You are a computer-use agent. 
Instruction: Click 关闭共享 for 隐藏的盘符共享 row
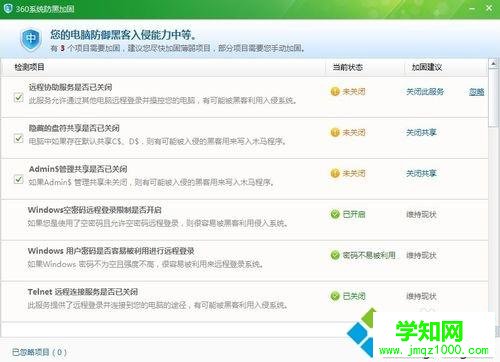(421, 133)
